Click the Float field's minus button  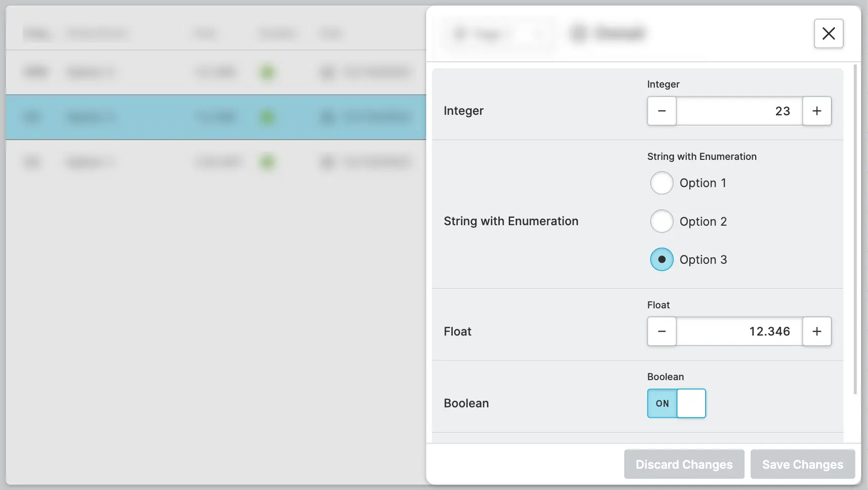coord(662,332)
